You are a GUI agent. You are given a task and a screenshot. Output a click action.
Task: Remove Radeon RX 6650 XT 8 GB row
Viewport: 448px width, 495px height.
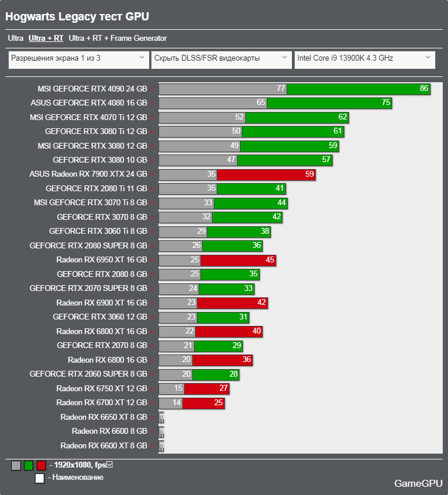click(151, 417)
